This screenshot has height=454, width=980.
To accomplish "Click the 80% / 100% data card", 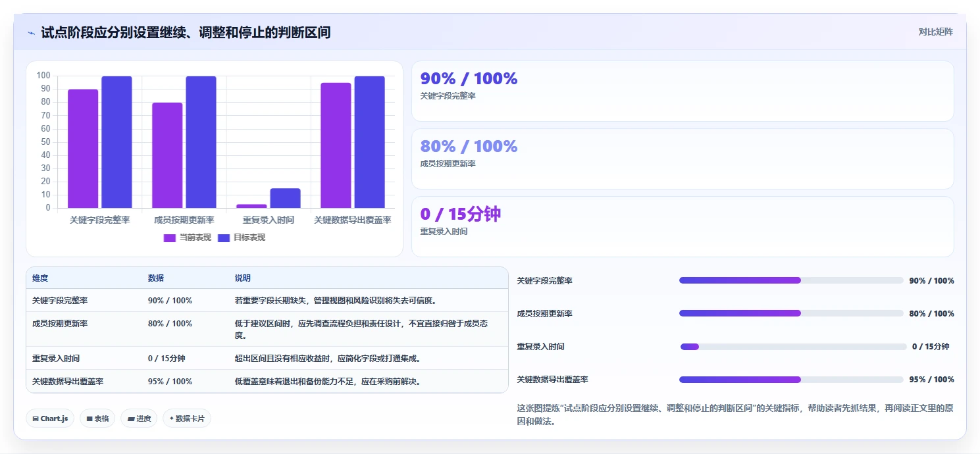I will (683, 159).
